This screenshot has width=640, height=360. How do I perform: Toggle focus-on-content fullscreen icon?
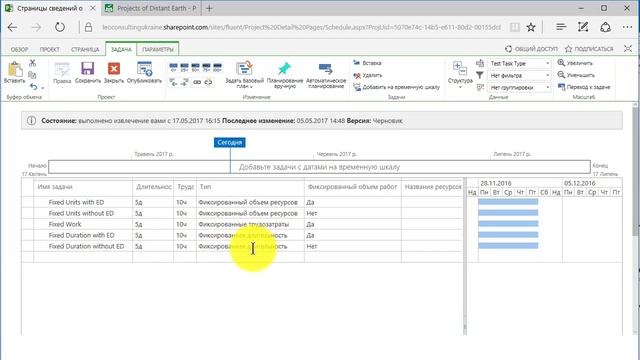(628, 49)
